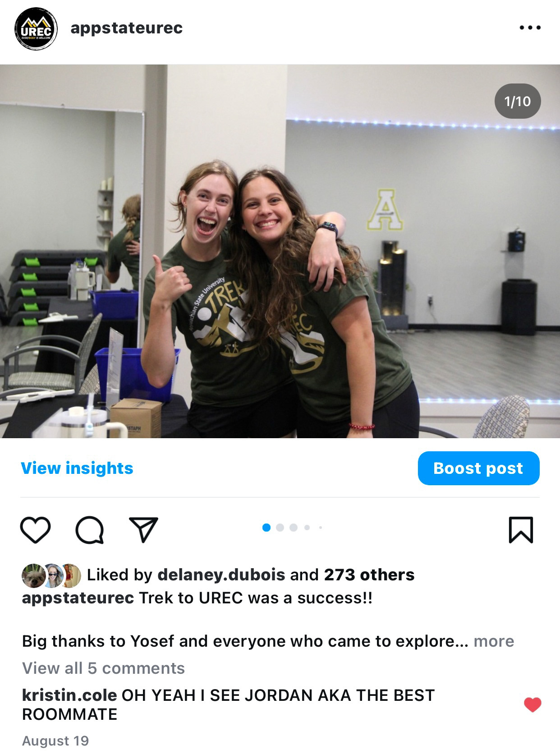Tap the Trek to UREC photo
This screenshot has width=560, height=755.
click(x=280, y=251)
